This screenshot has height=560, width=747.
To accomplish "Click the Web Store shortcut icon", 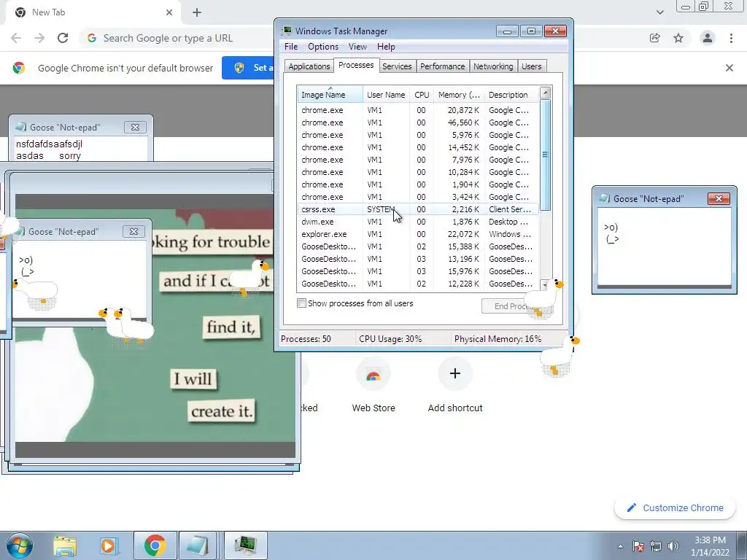I will click(x=373, y=375).
